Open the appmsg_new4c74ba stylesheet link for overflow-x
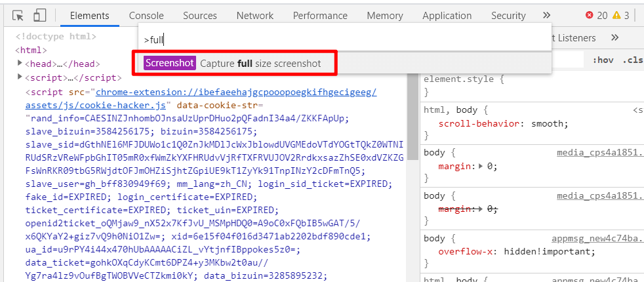This screenshot has width=644, height=282. click(x=597, y=239)
